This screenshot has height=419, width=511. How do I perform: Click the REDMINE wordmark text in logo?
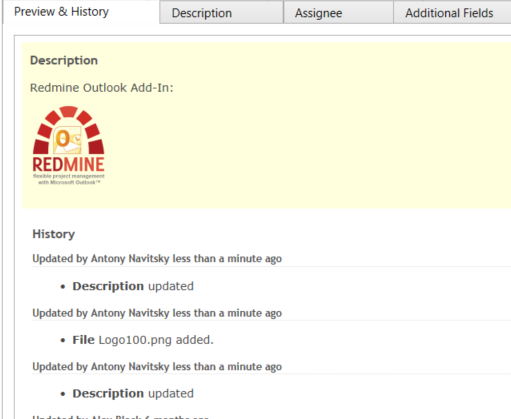(69, 164)
